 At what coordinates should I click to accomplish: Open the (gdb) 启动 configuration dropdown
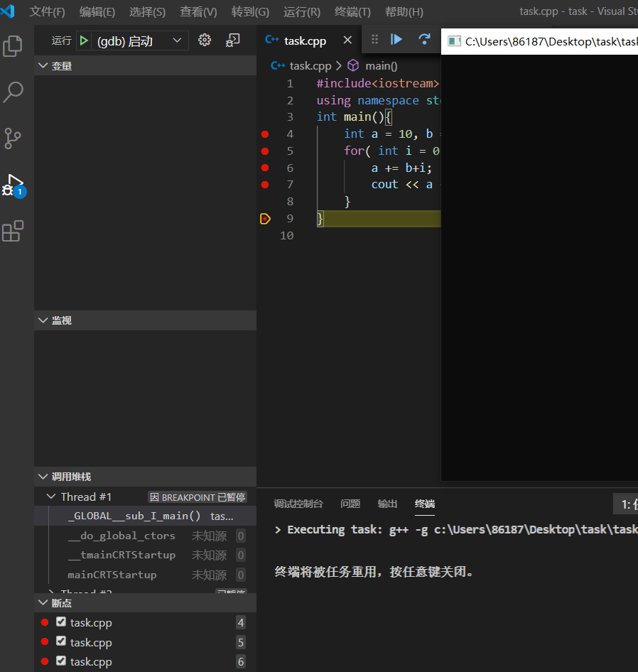(139, 41)
